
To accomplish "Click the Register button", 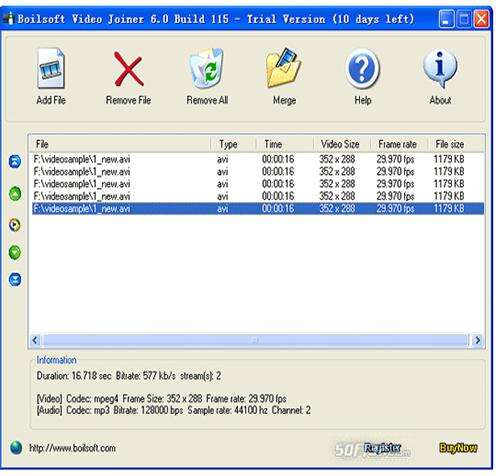I will pos(382,448).
